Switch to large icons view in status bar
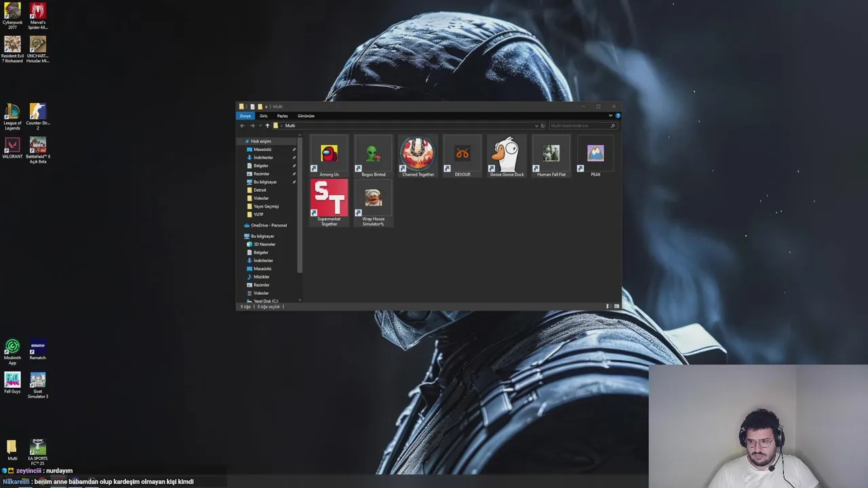Screen dimensions: 868x488 (x=616, y=306)
